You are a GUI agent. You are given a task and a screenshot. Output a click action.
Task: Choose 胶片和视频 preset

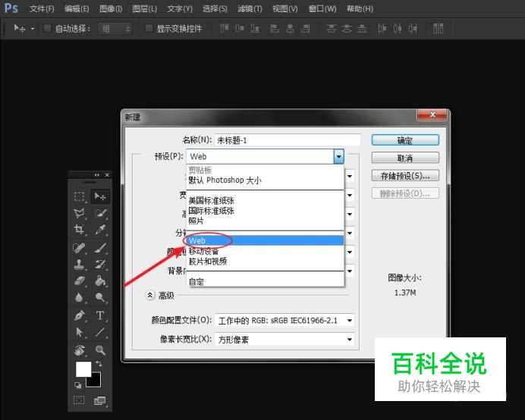point(265,261)
